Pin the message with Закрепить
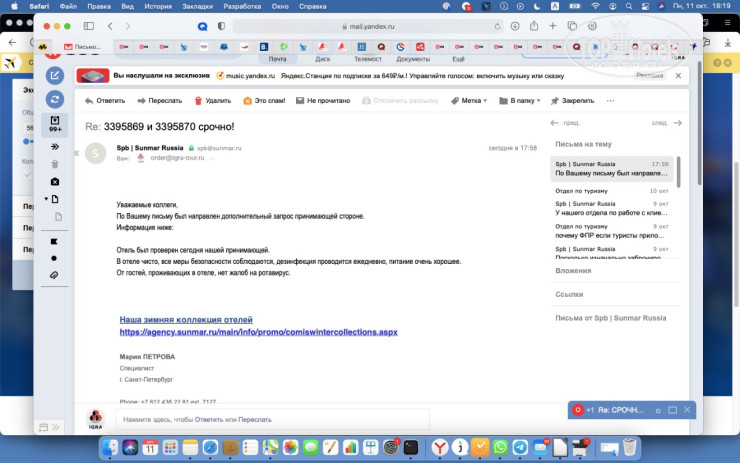The image size is (740, 463). click(571, 101)
